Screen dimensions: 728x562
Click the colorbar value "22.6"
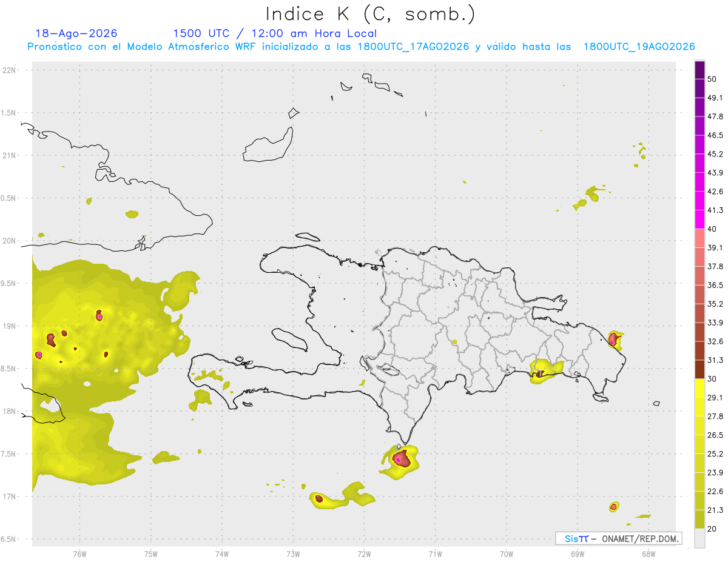[x=715, y=491]
